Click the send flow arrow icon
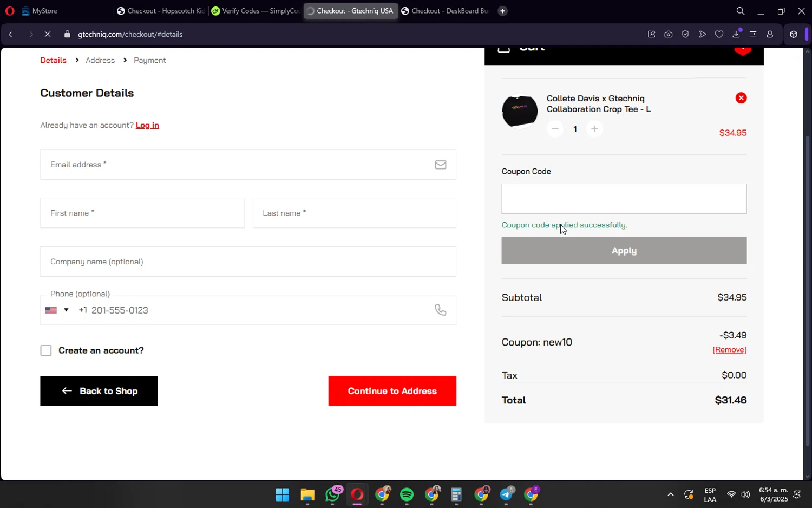Screen dimensions: 812x508 pyautogui.click(x=702, y=34)
